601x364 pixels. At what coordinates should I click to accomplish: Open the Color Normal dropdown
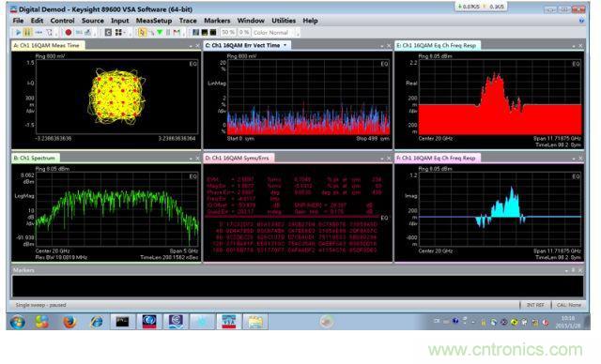point(273,33)
